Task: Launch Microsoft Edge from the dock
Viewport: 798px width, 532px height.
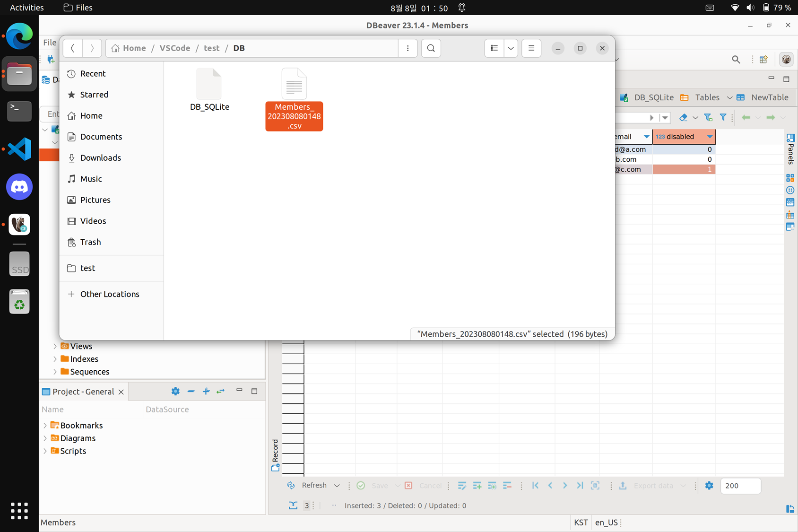Action: [x=19, y=36]
